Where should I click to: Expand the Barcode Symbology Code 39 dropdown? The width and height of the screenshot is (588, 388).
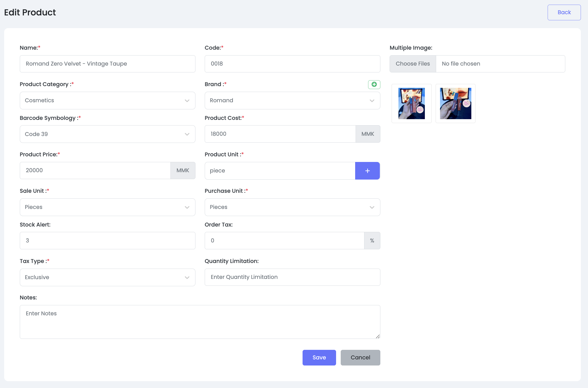click(x=107, y=134)
